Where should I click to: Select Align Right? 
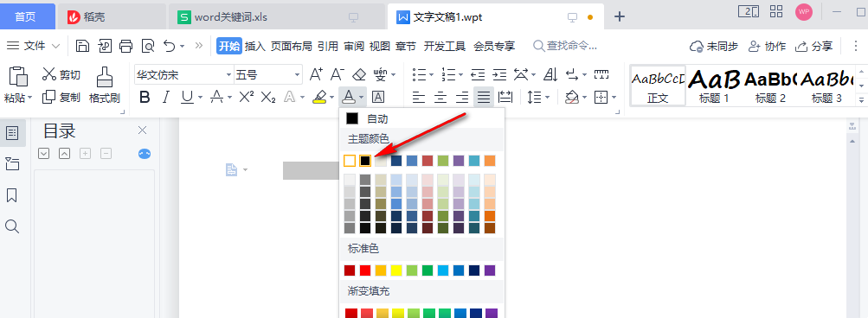461,98
